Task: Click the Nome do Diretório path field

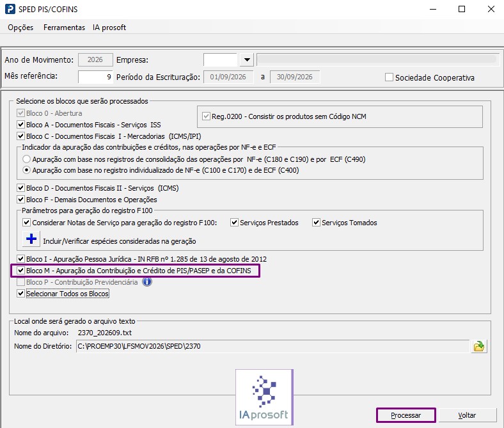Action: pos(273,346)
